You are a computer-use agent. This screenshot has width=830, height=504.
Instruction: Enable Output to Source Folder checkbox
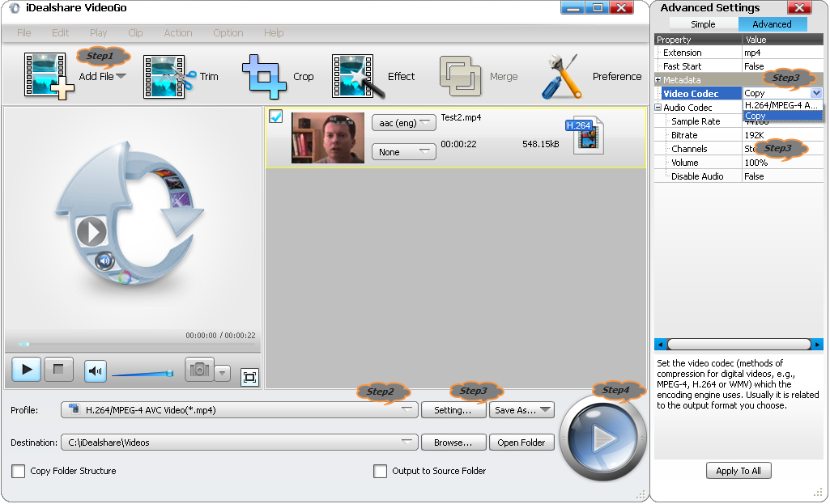[x=380, y=471]
